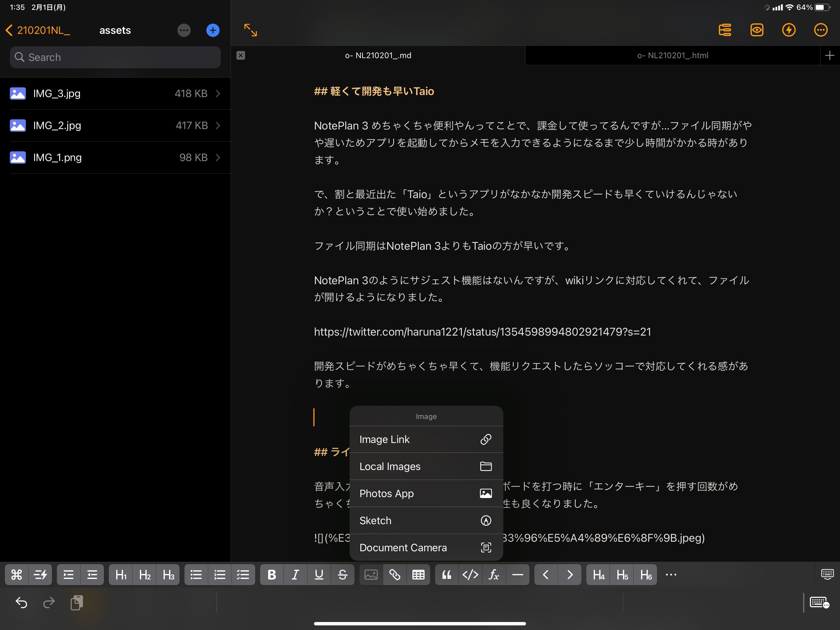The image size is (840, 630).
Task: Insert a numbered list
Action: click(x=220, y=575)
